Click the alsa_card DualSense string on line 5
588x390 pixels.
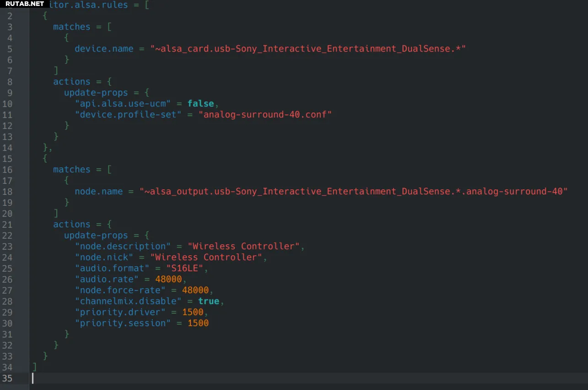click(308, 49)
